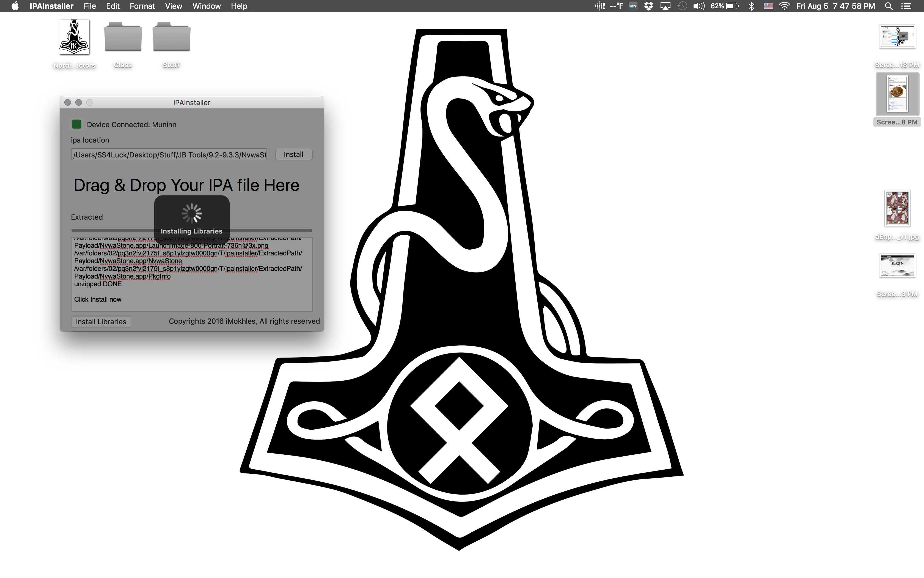Click the green device connected indicator
Screen dimensions: 924x578
point(77,124)
